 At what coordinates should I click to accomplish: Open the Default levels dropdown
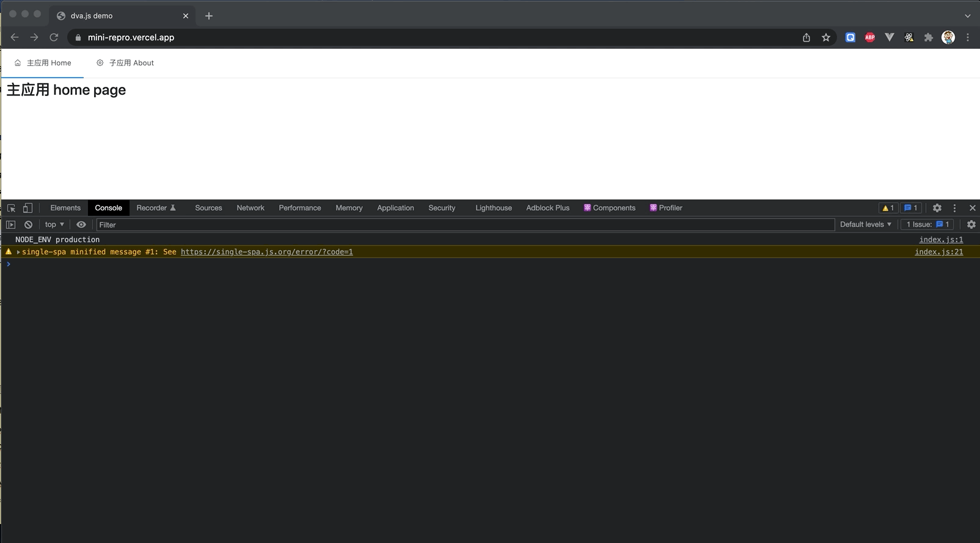[x=865, y=224]
